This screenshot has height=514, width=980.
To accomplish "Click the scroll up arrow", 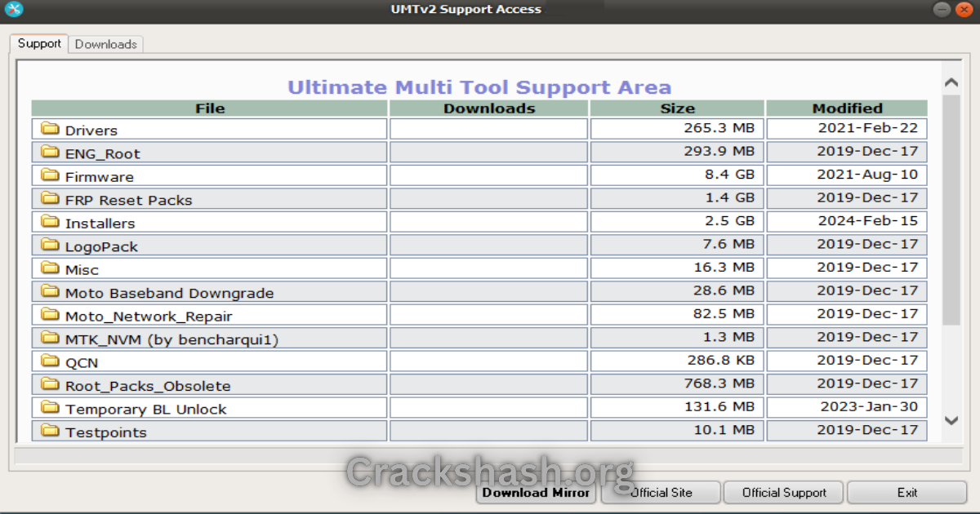I will click(951, 82).
